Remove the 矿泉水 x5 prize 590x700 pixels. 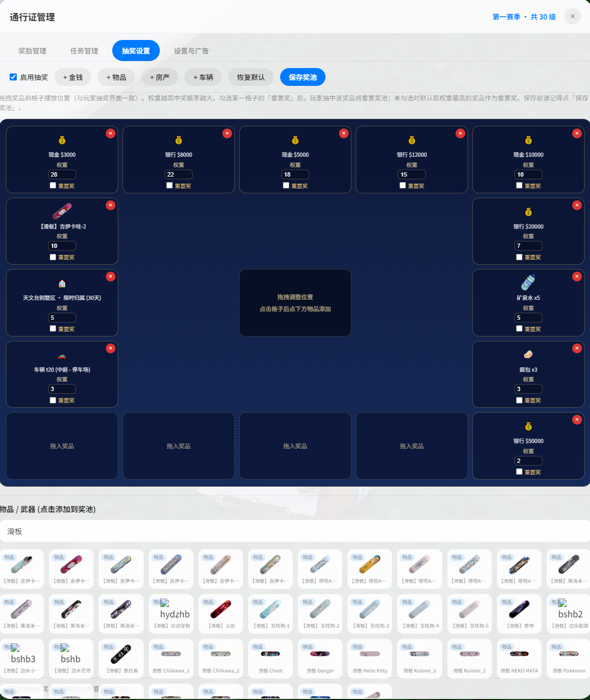coord(577,277)
